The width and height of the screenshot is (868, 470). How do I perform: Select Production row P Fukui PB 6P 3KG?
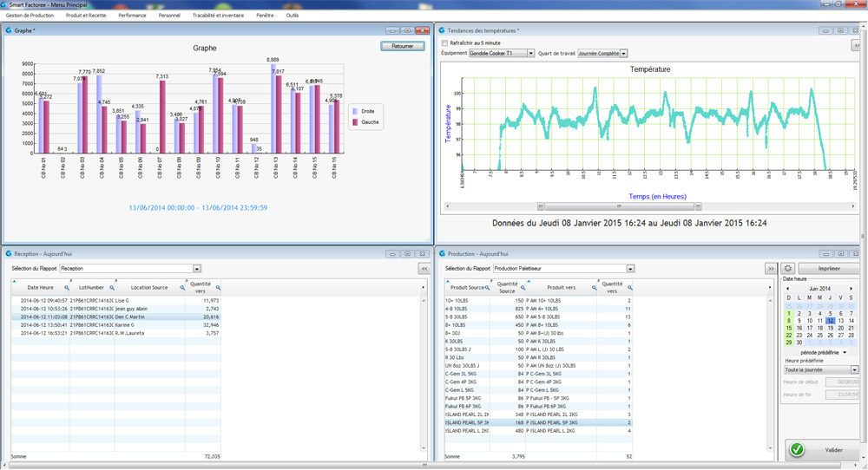538,407
